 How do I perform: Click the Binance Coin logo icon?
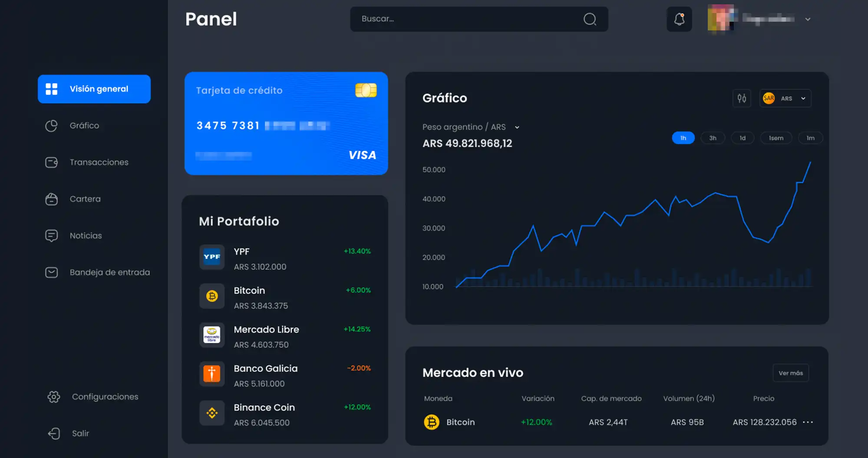(x=212, y=413)
